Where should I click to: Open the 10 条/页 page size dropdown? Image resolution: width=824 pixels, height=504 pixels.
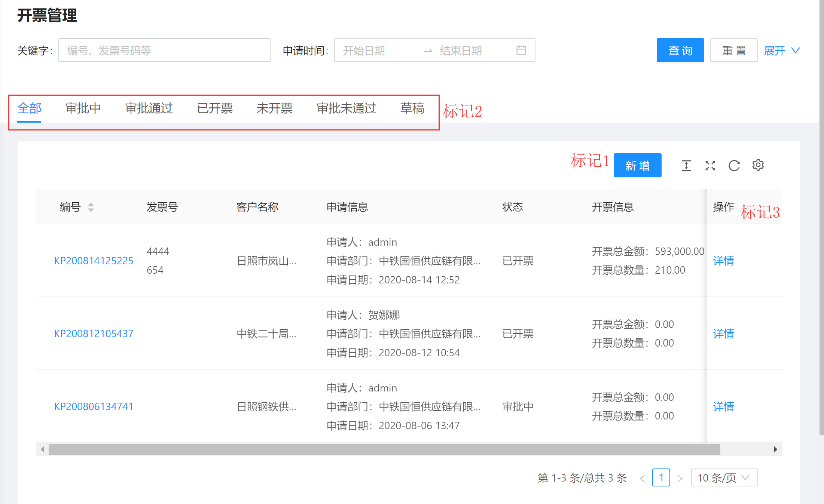click(x=724, y=478)
